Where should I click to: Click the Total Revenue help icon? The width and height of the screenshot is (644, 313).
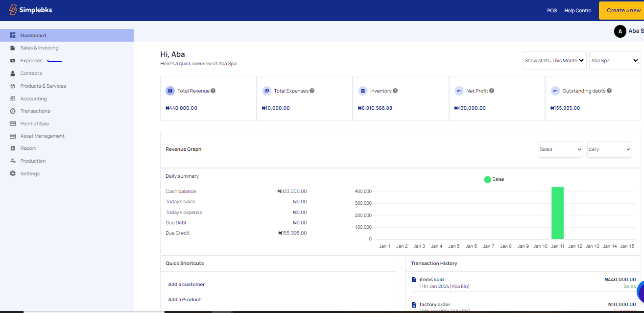coord(213,91)
